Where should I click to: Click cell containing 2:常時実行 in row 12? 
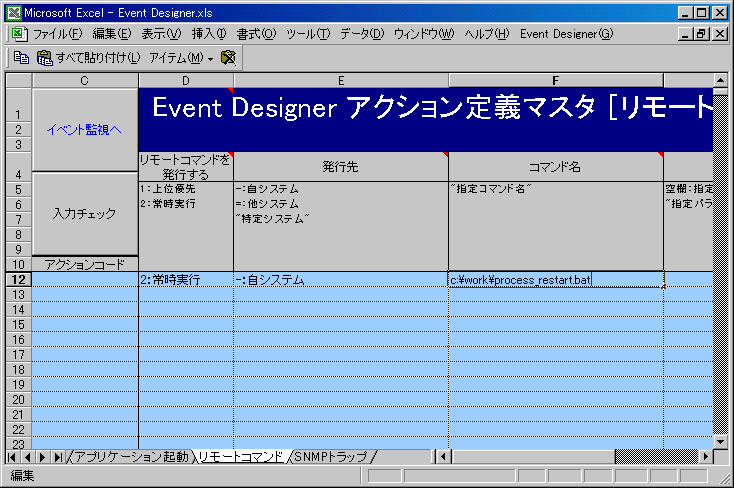tap(186, 280)
